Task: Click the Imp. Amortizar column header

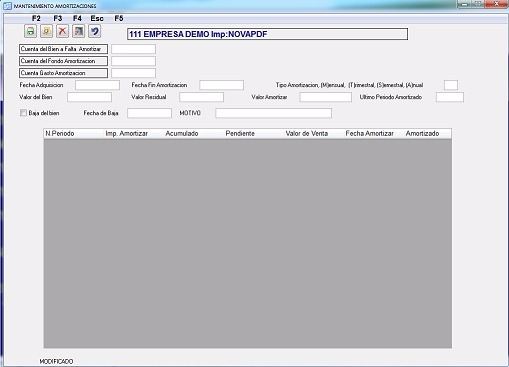Action: [134, 133]
